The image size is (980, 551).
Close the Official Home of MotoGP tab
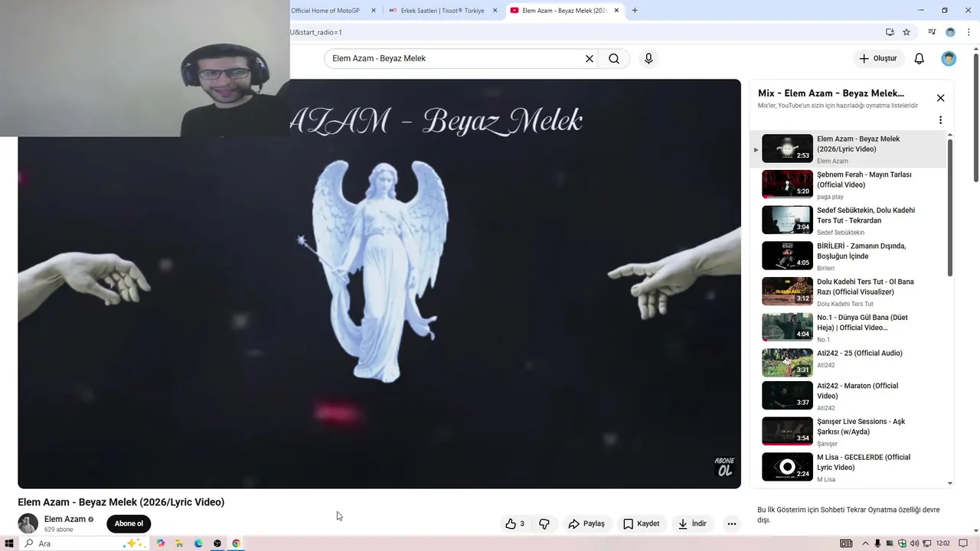click(x=374, y=11)
